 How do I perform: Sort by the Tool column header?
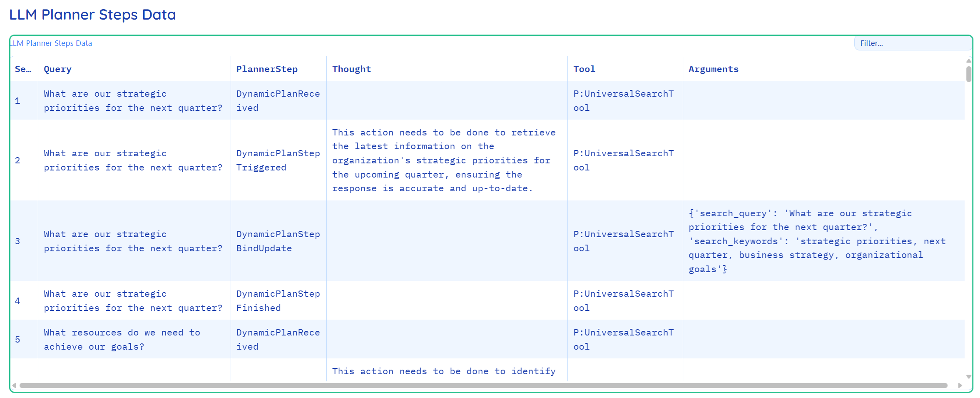pos(584,69)
